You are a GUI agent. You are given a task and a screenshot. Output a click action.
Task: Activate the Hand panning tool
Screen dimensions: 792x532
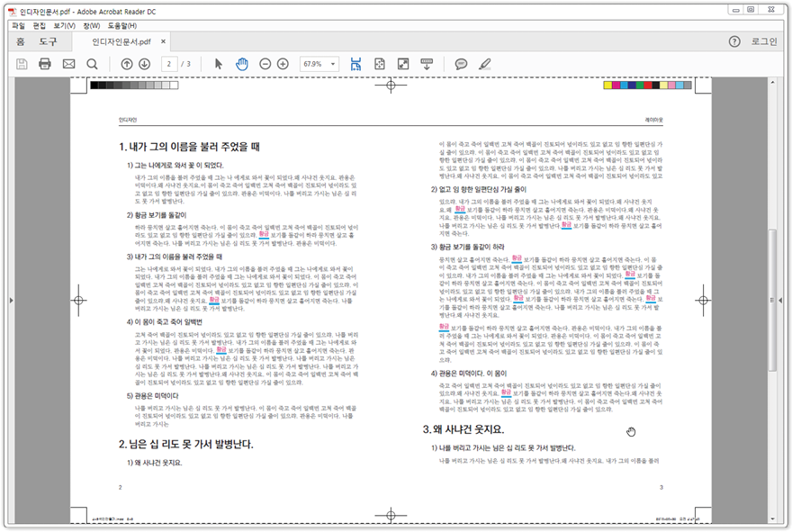[241, 64]
